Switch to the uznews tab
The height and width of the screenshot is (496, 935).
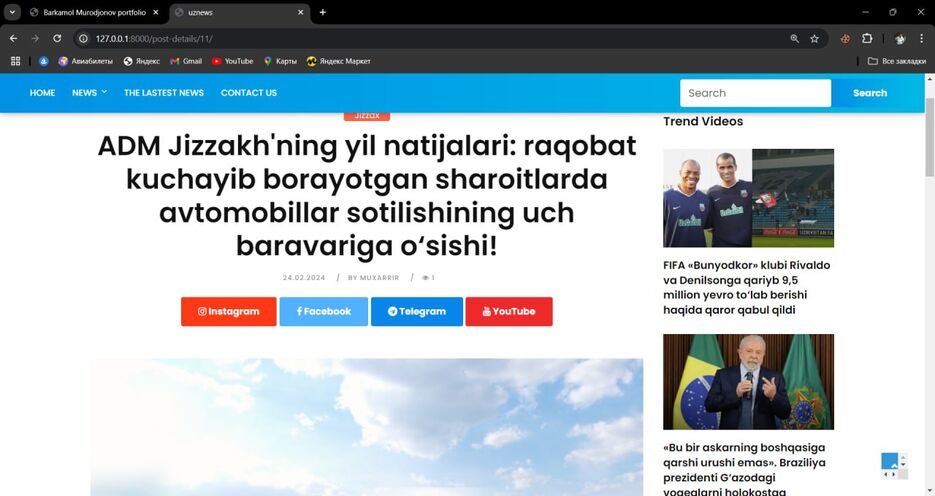[x=239, y=12]
